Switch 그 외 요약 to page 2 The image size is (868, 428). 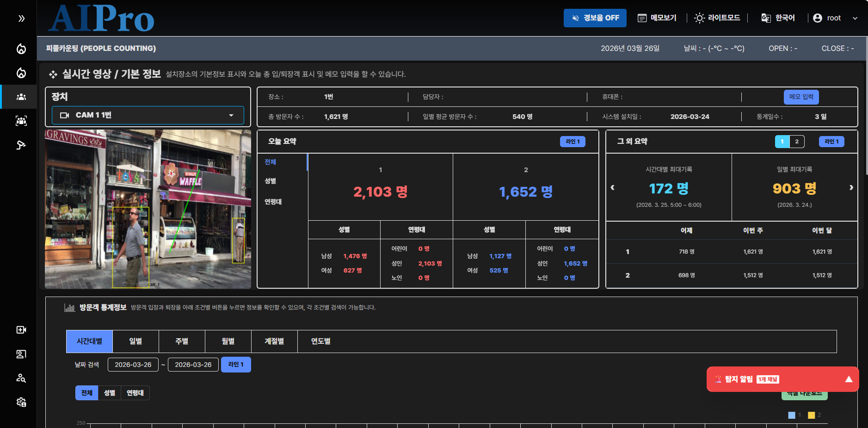(797, 142)
